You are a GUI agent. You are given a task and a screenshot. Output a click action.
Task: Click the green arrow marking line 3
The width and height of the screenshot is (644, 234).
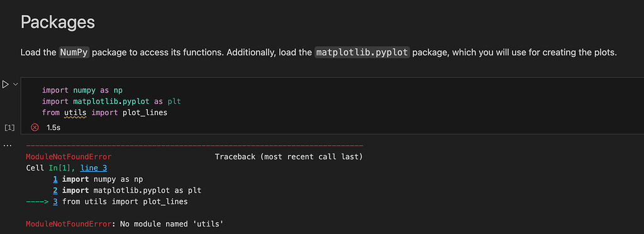tap(37, 201)
